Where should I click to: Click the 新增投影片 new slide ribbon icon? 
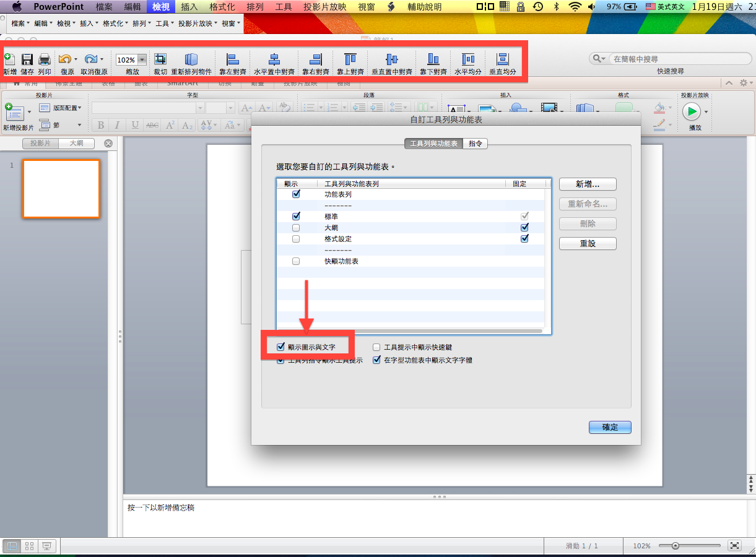click(14, 113)
